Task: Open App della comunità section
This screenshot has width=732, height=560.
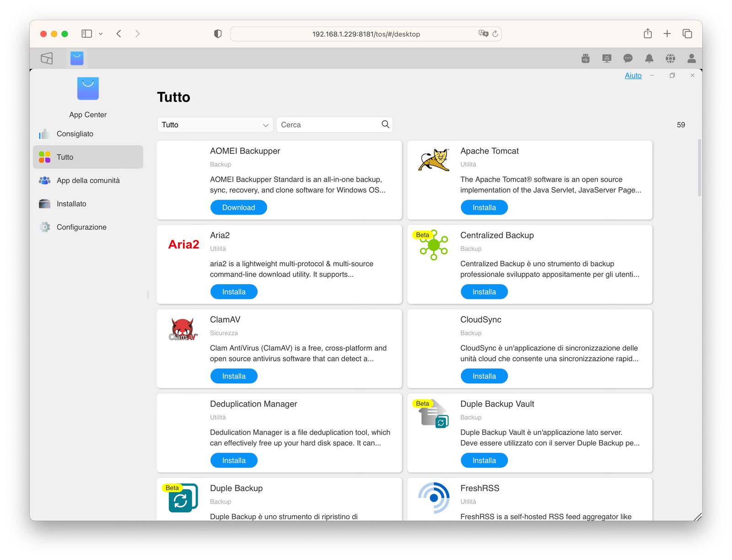Action: click(x=88, y=180)
